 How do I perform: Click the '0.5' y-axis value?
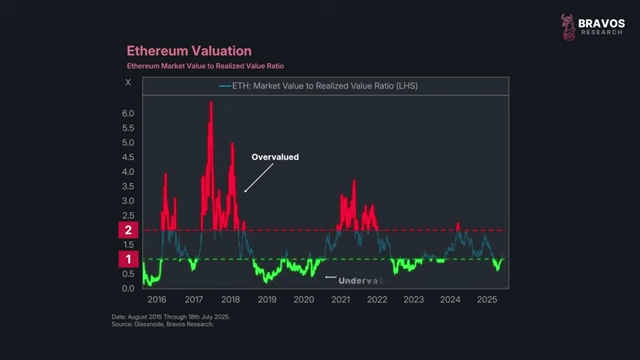(128, 274)
